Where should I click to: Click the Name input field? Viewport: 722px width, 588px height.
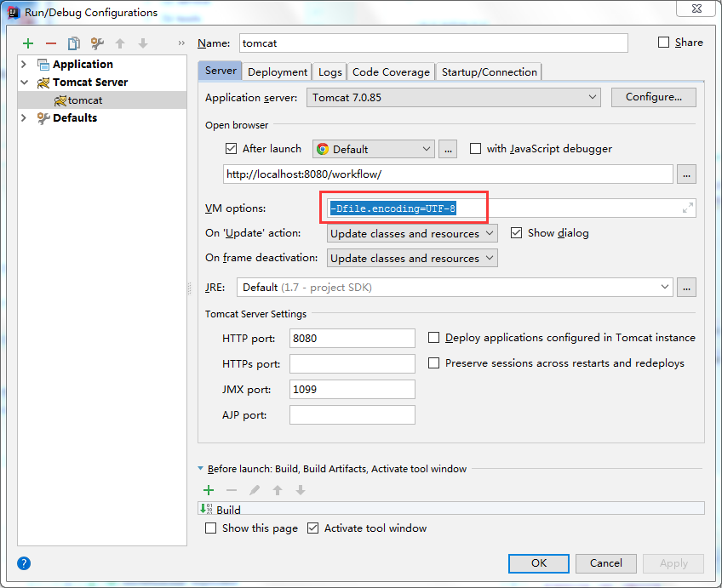433,43
